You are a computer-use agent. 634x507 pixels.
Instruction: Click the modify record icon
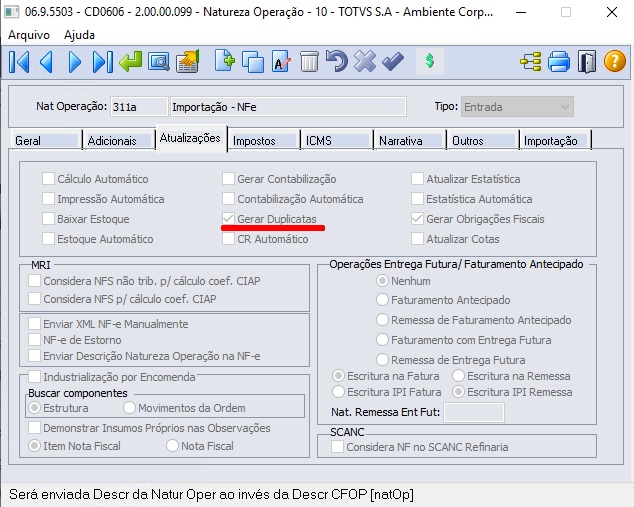click(281, 62)
